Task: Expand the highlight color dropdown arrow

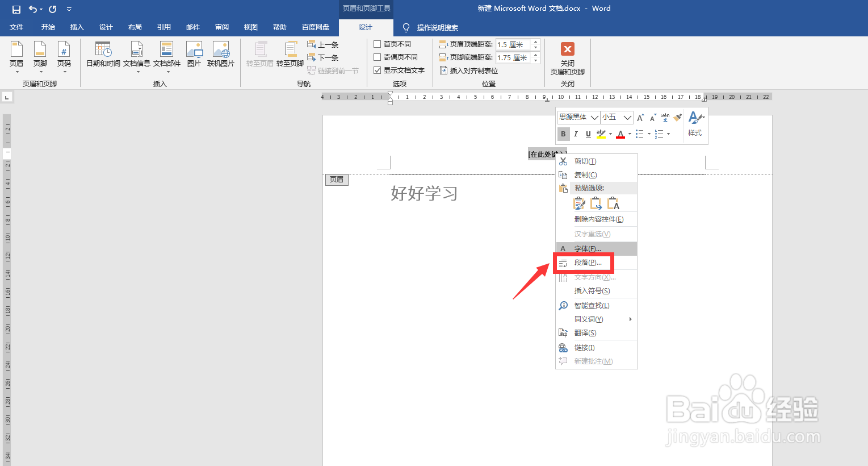Action: (x=610, y=134)
